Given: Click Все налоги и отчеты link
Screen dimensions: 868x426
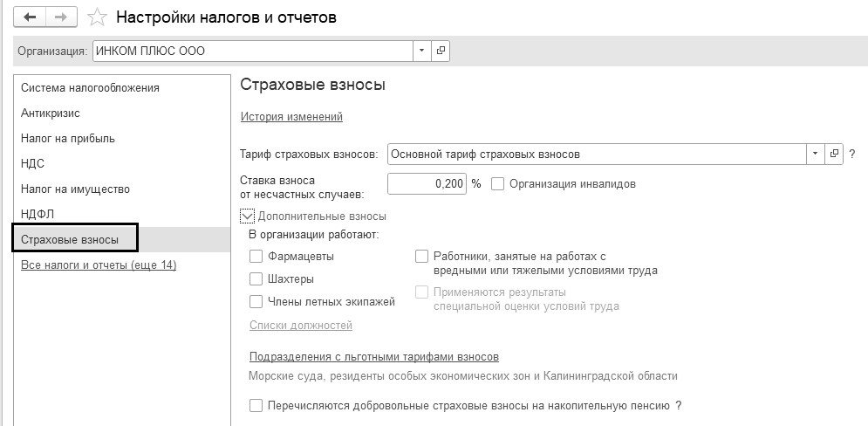Looking at the screenshot, I should point(99,265).
